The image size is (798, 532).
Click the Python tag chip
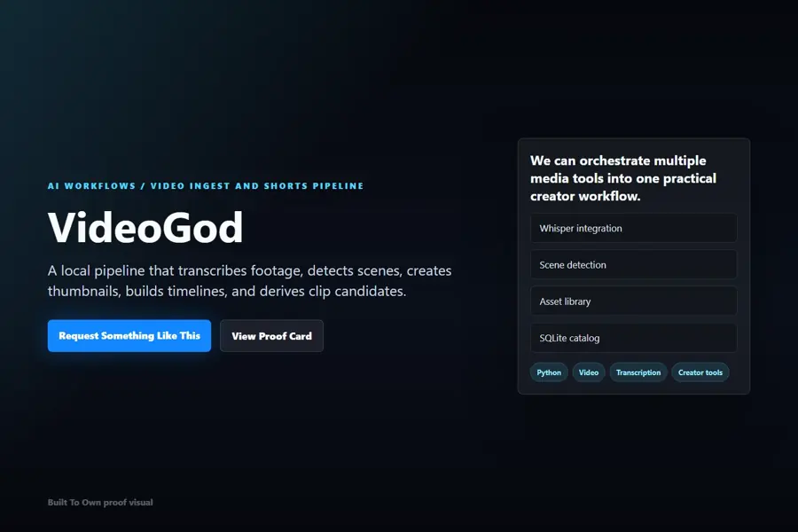549,372
